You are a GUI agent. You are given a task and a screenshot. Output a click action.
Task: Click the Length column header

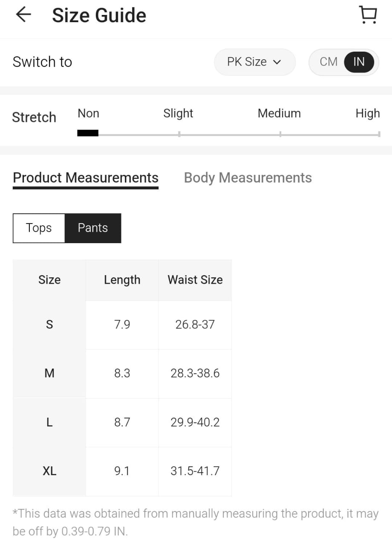[x=122, y=280]
